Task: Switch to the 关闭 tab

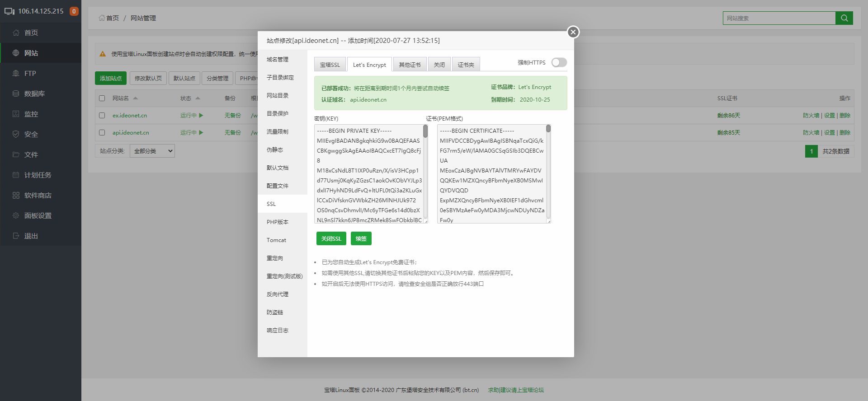Action: click(439, 65)
